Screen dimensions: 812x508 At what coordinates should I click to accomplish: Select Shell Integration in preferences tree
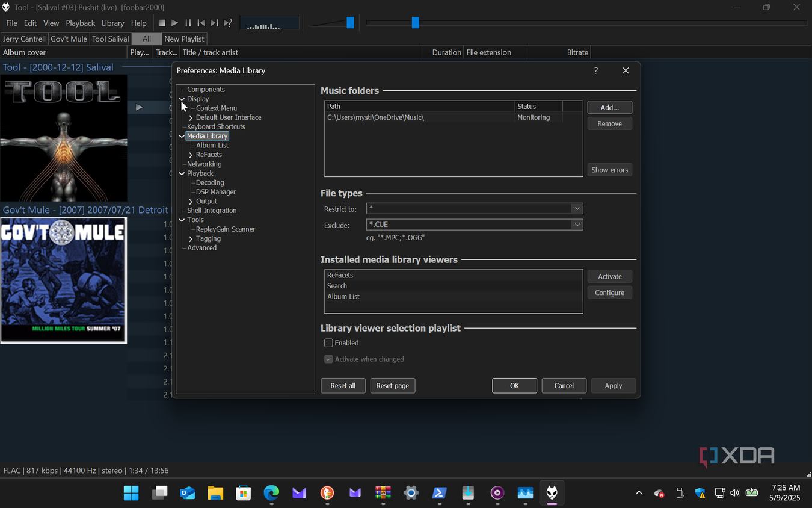[212, 211]
